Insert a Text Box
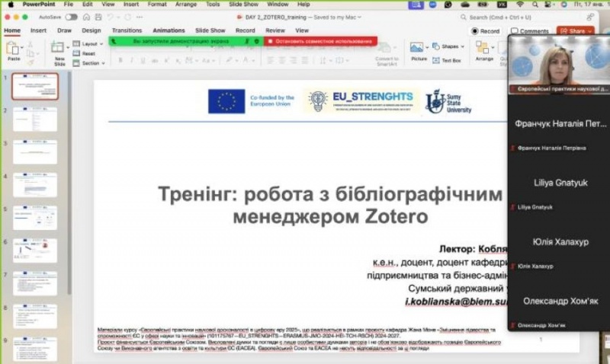Screen dimensions: 610x364 447,60
